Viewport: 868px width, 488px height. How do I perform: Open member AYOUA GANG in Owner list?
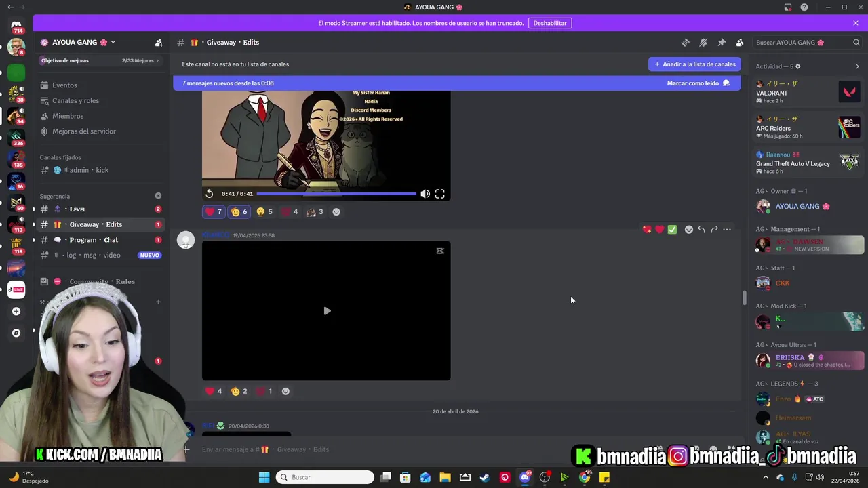pyautogui.click(x=808, y=206)
